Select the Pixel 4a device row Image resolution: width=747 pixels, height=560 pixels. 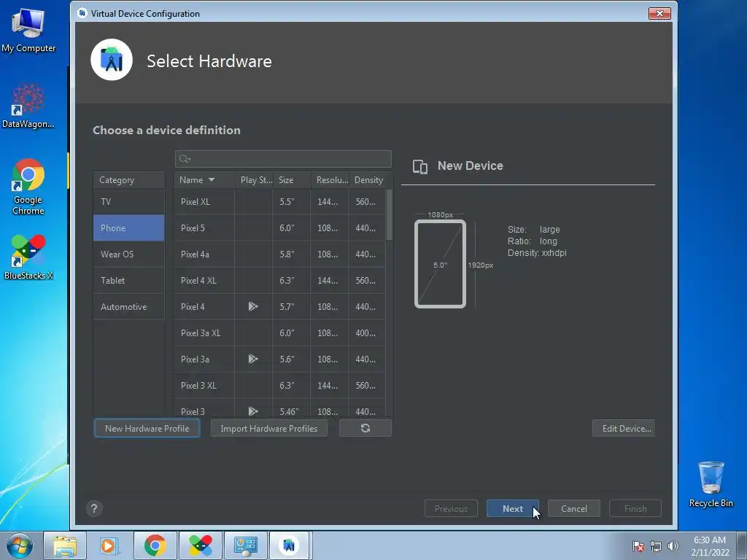coord(279,254)
